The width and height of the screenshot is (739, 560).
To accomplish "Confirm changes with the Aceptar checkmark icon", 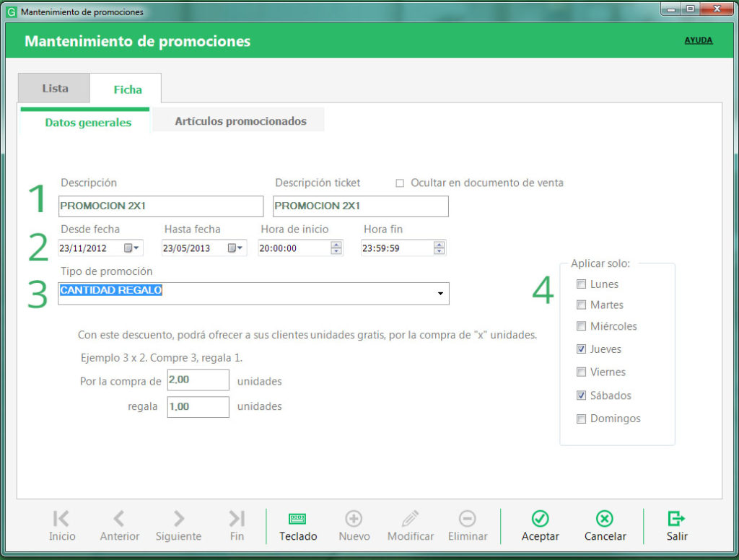I will pos(540,517).
